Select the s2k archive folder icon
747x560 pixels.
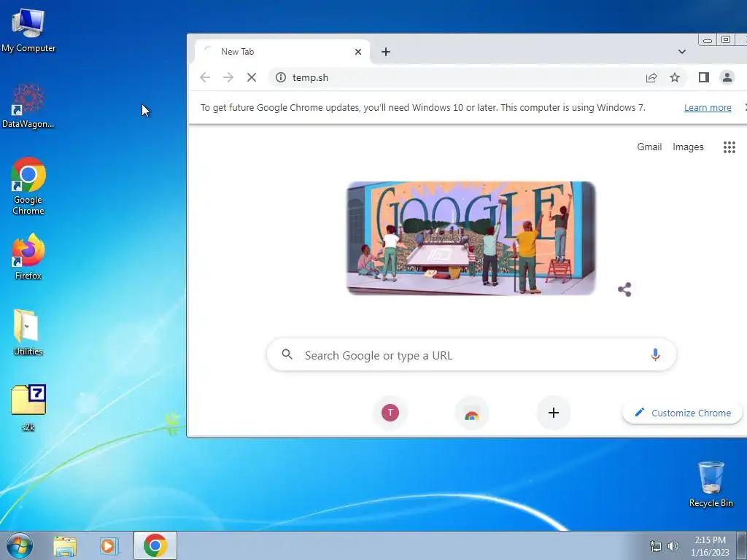(x=28, y=408)
